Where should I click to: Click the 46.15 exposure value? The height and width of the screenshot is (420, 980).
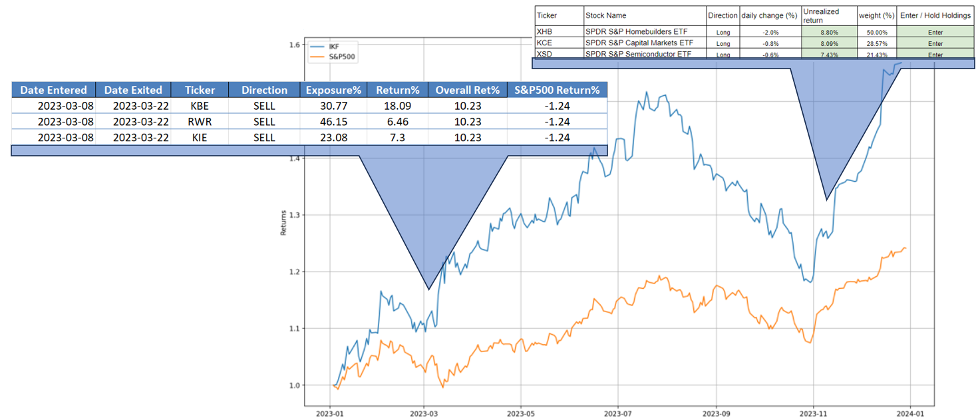click(x=333, y=121)
